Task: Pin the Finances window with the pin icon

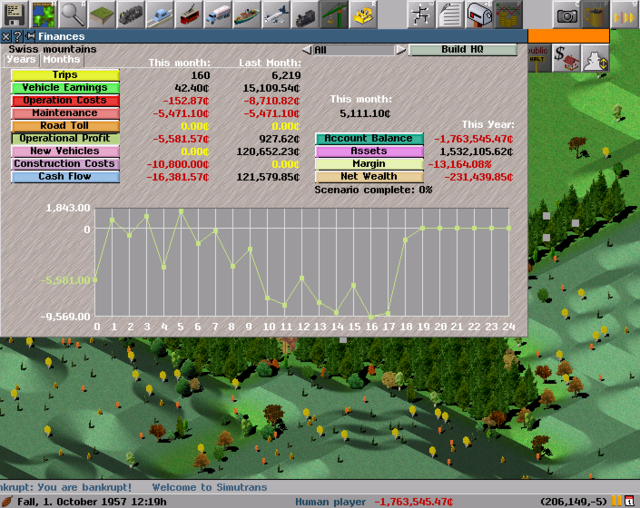Action: tap(30, 37)
